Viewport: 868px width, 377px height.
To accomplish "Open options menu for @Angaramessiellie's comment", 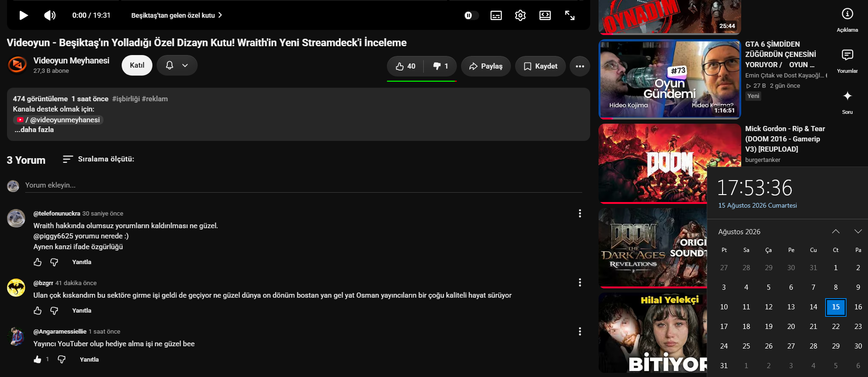I will [x=580, y=331].
